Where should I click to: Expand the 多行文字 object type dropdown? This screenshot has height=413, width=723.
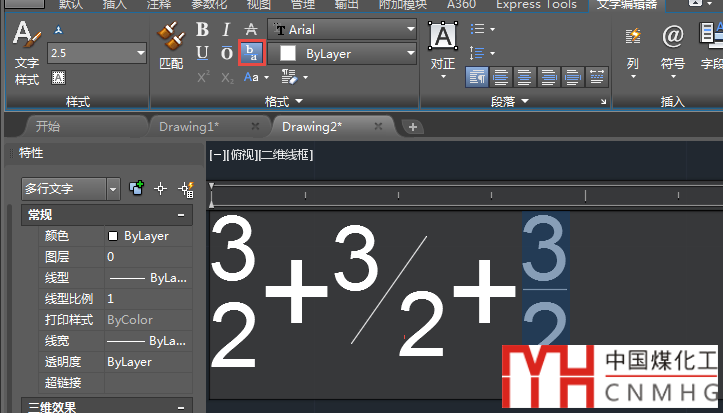coord(112,188)
